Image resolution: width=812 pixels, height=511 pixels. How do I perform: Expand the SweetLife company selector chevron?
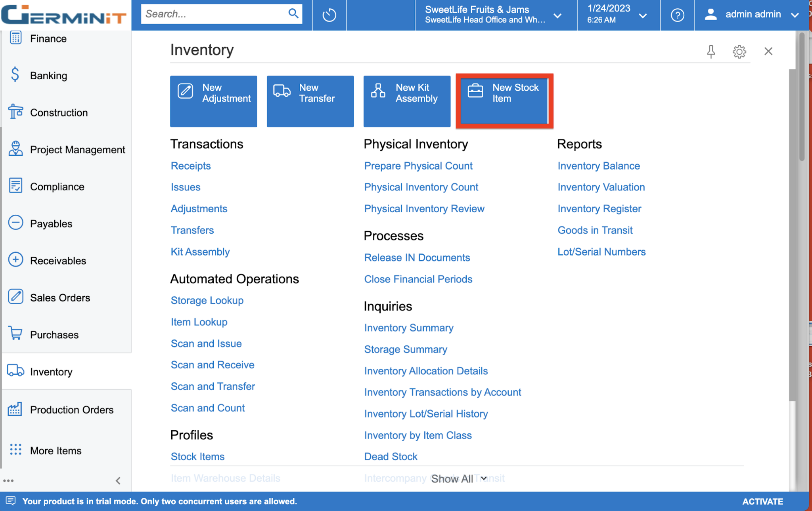(557, 16)
